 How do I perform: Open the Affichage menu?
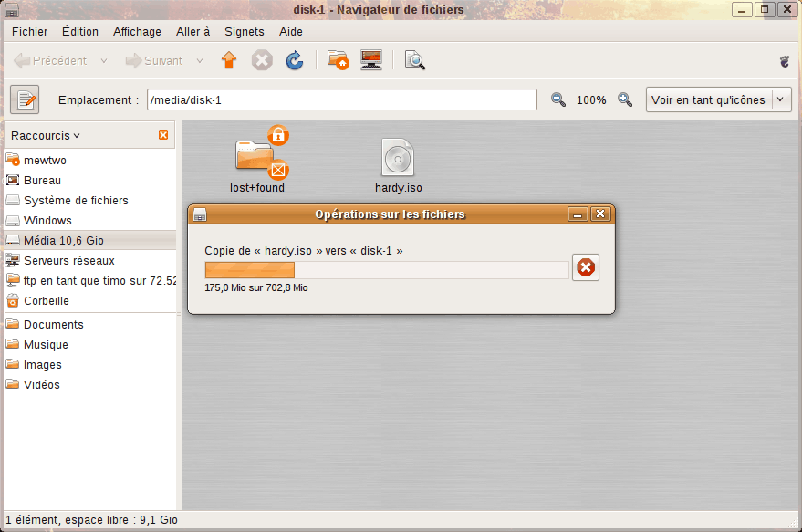tap(137, 32)
